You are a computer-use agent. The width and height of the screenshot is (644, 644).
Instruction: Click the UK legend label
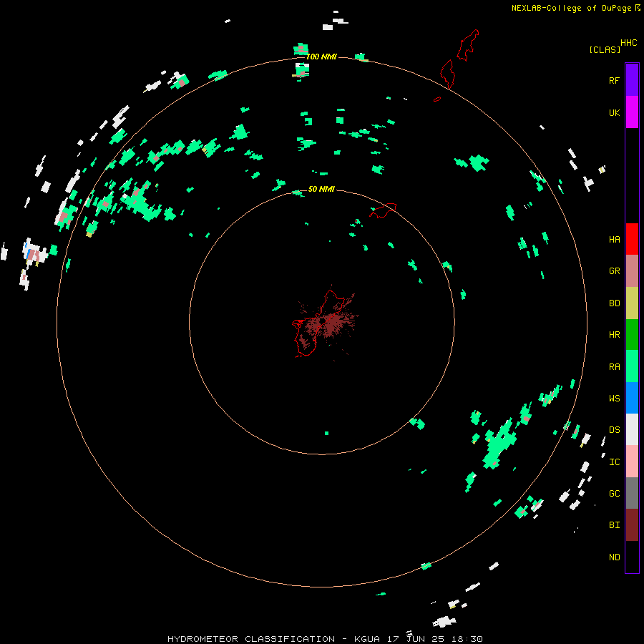(x=614, y=112)
